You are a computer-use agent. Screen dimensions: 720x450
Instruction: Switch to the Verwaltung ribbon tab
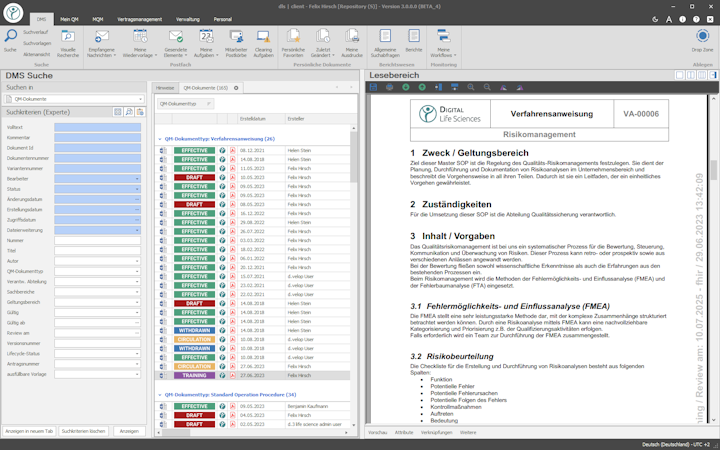pyautogui.click(x=188, y=19)
